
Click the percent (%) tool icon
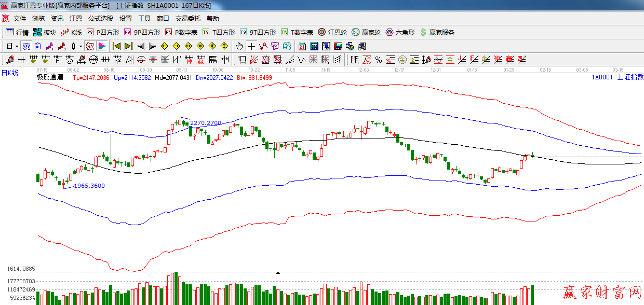coord(379,60)
